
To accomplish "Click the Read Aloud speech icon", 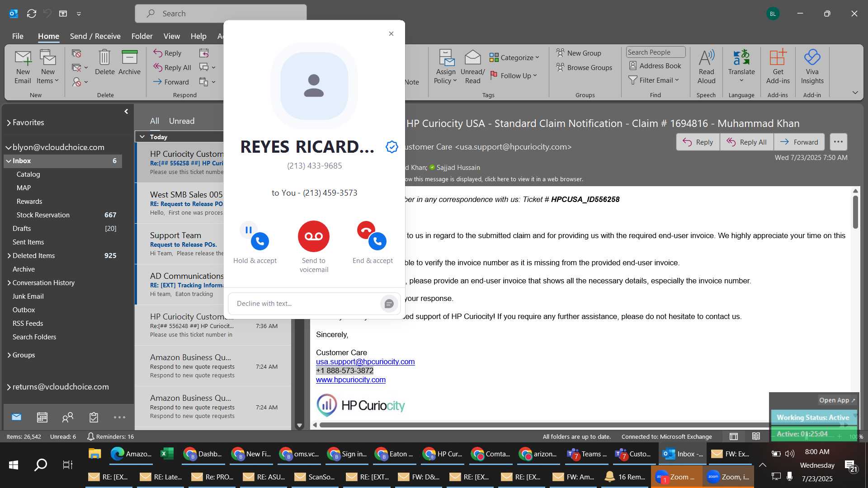I will pyautogui.click(x=706, y=67).
